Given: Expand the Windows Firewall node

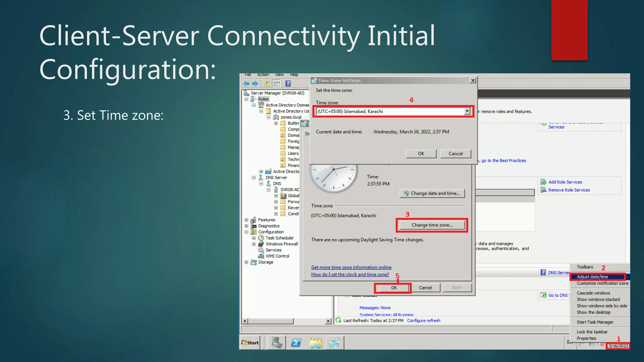Looking at the screenshot, I should [254, 244].
